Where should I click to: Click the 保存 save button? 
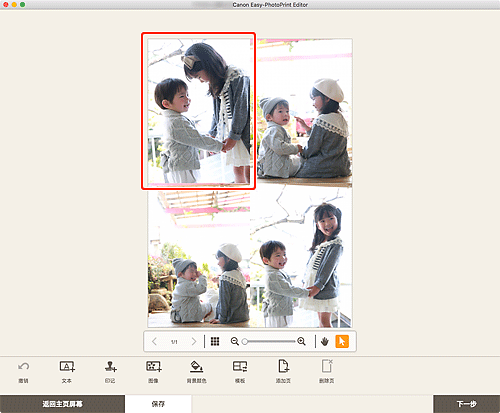(158, 404)
